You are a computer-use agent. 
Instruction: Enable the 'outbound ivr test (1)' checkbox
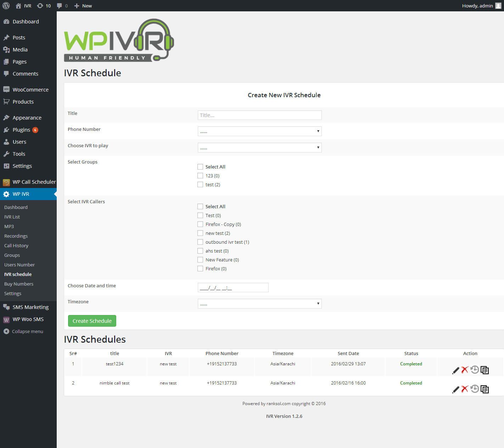(x=200, y=242)
